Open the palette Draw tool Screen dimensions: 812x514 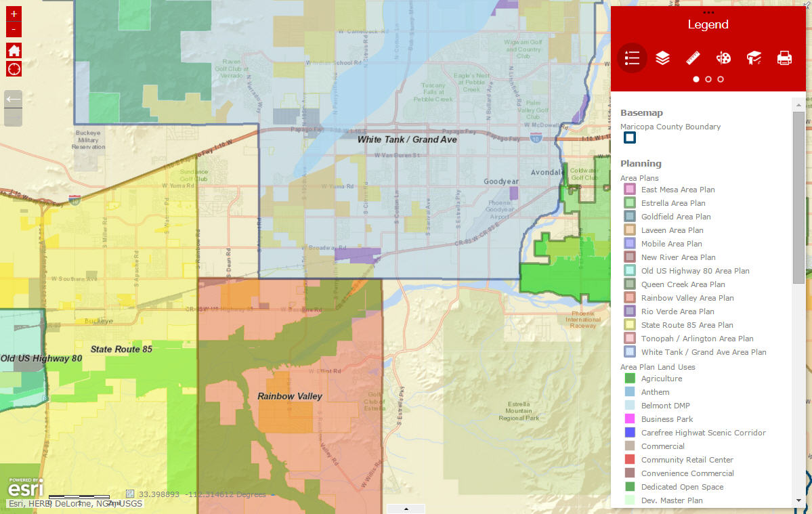point(723,58)
